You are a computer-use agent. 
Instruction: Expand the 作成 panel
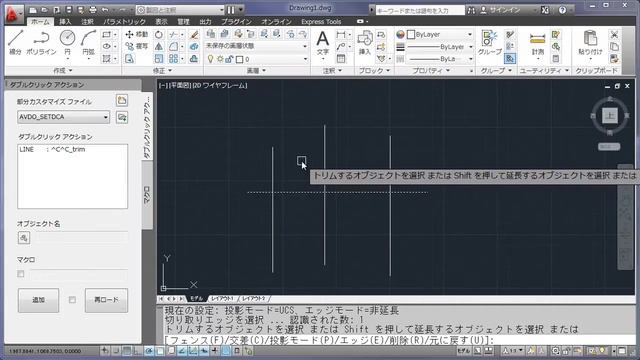pyautogui.click(x=63, y=71)
